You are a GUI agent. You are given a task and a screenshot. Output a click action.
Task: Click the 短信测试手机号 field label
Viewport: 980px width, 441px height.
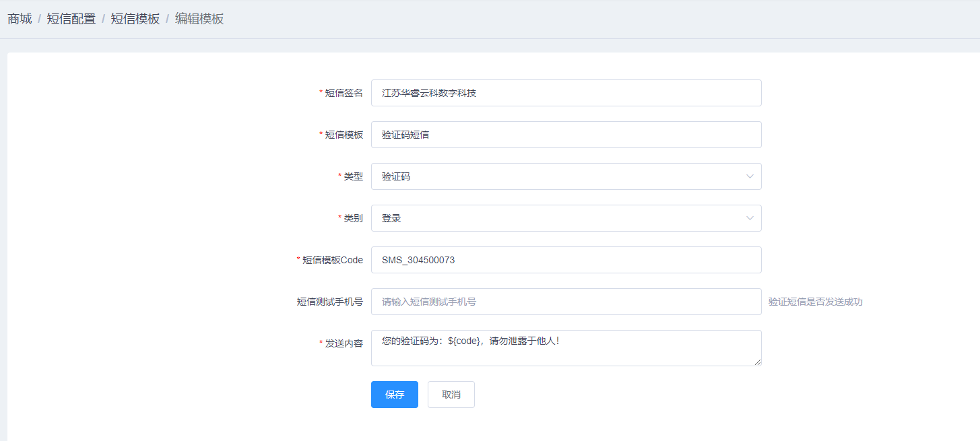coord(330,302)
